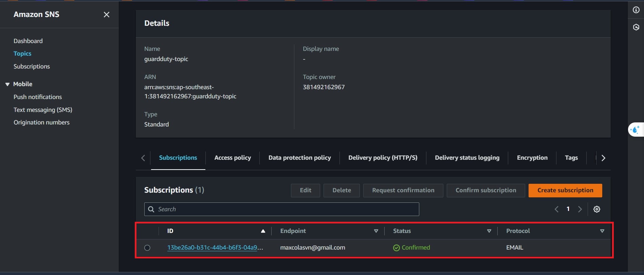Select the maxcolasvn@gmail.com subscription radio button
Image resolution: width=644 pixels, height=275 pixels.
click(x=147, y=248)
